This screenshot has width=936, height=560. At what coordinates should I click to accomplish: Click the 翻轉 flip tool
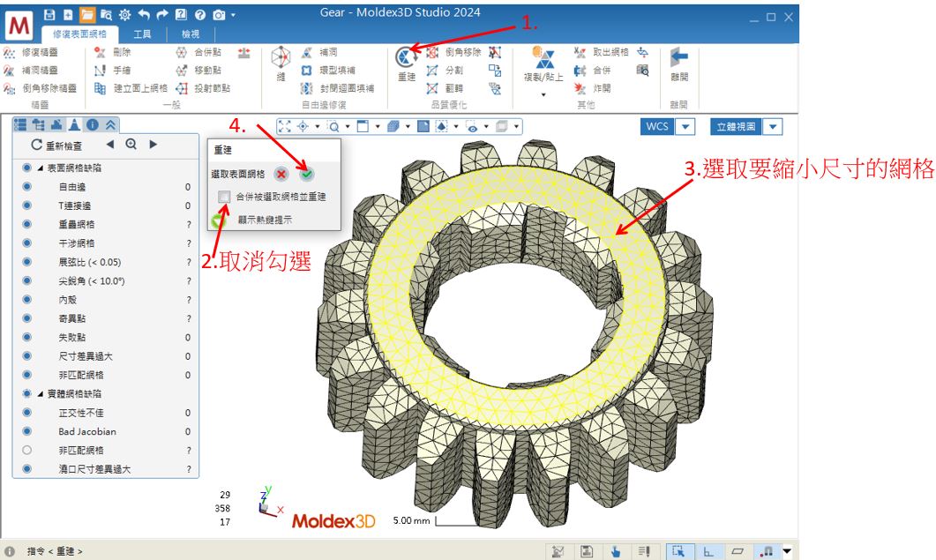tap(446, 88)
